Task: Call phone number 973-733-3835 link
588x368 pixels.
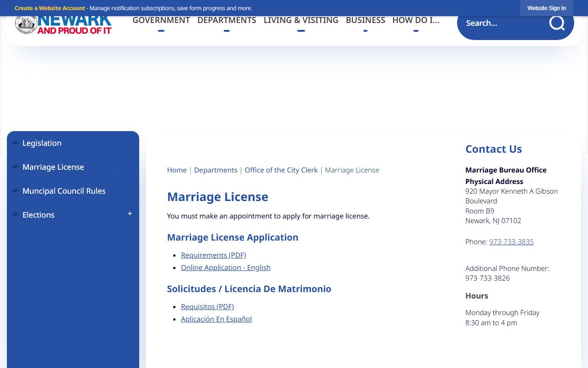Action: tap(511, 241)
